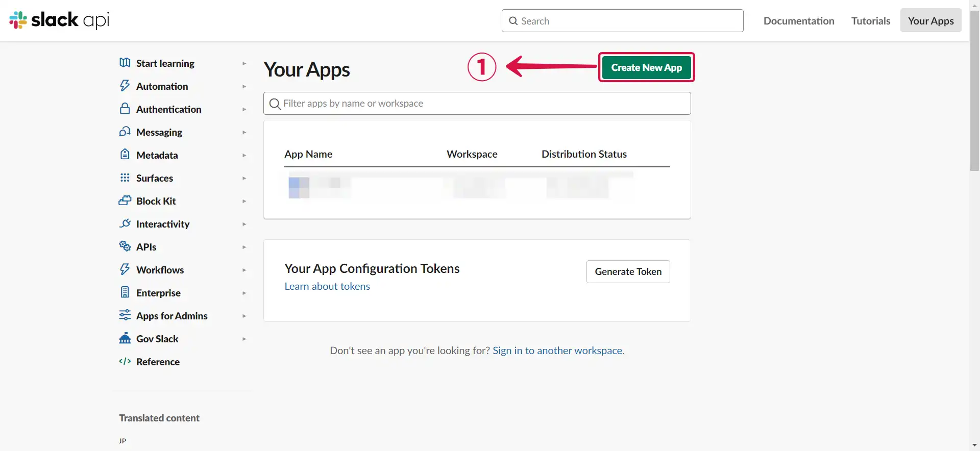
Task: Click the Create New App button
Action: tap(646, 67)
